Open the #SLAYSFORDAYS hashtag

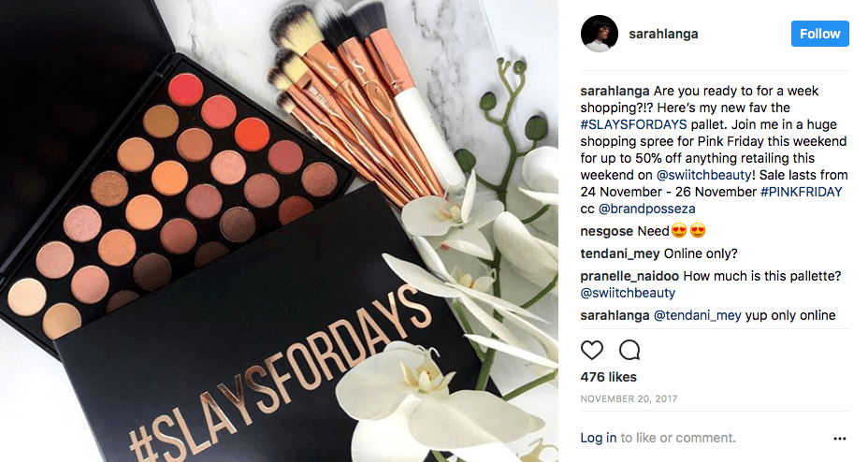point(633,124)
